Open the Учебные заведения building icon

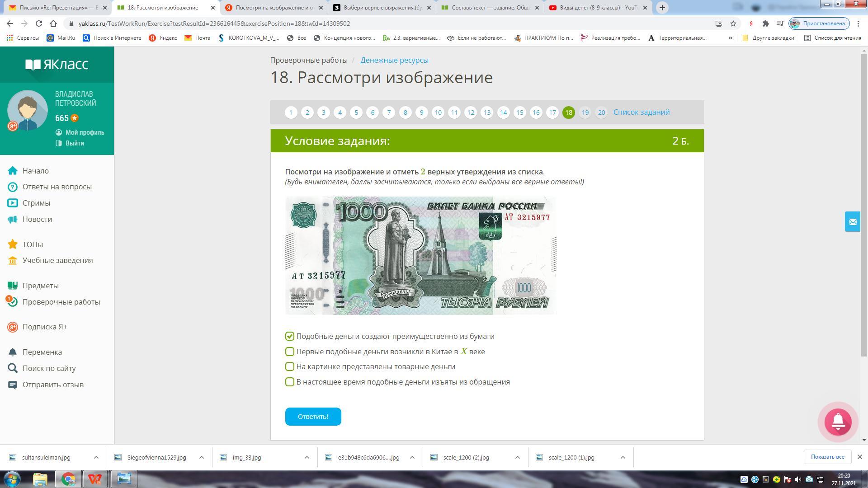(x=13, y=261)
